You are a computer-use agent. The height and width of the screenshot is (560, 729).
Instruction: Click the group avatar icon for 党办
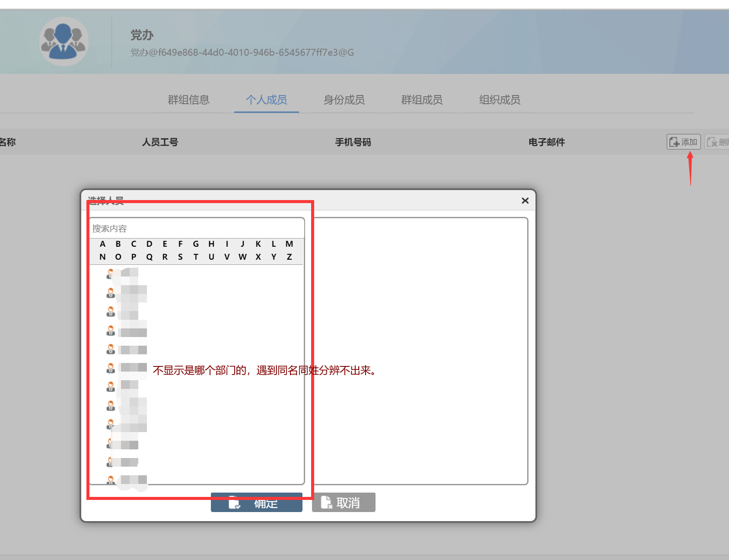(x=64, y=41)
